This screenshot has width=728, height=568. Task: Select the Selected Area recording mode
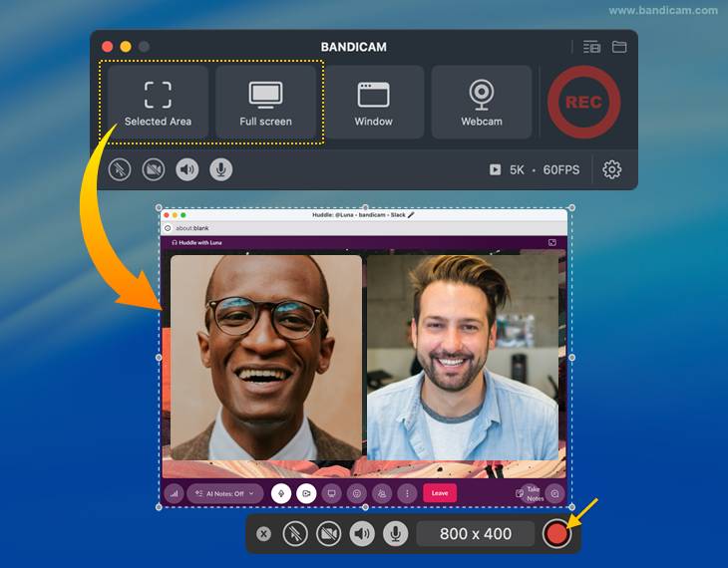point(158,102)
